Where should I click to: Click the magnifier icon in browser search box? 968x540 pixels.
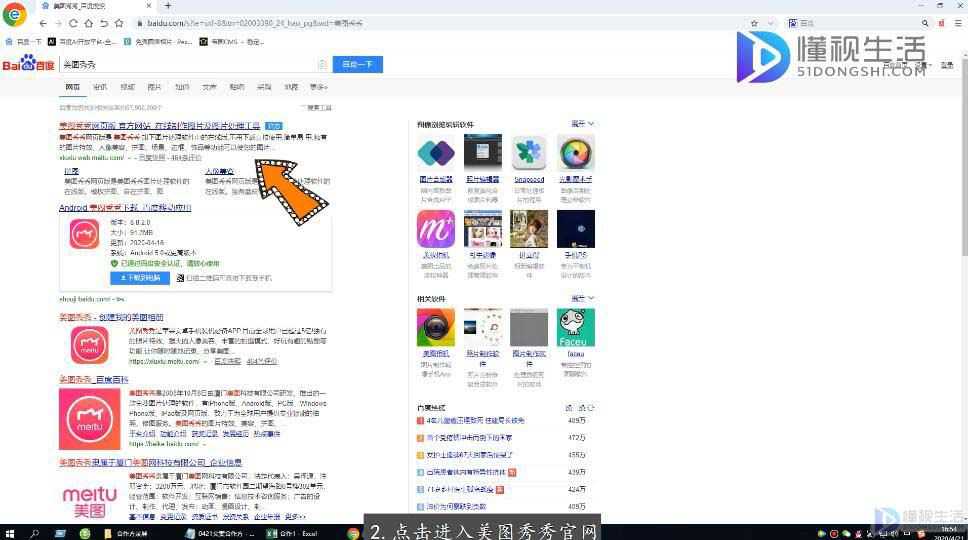coord(925,23)
